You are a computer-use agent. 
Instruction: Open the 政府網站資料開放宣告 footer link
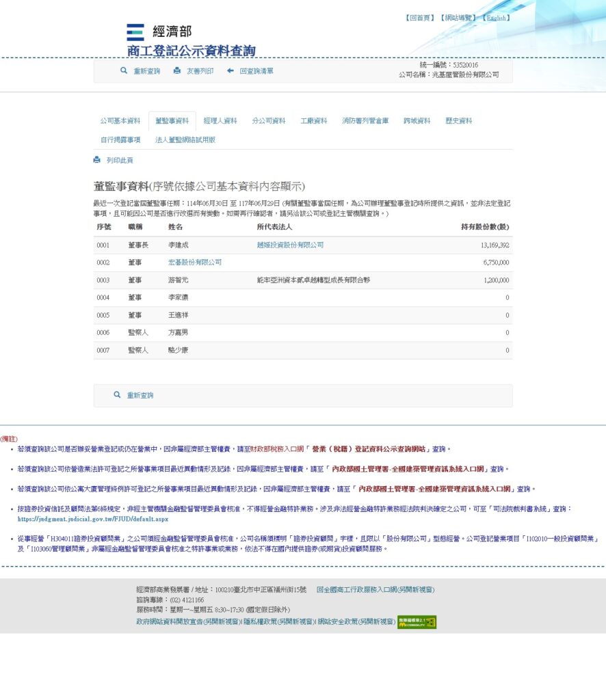click(x=189, y=621)
